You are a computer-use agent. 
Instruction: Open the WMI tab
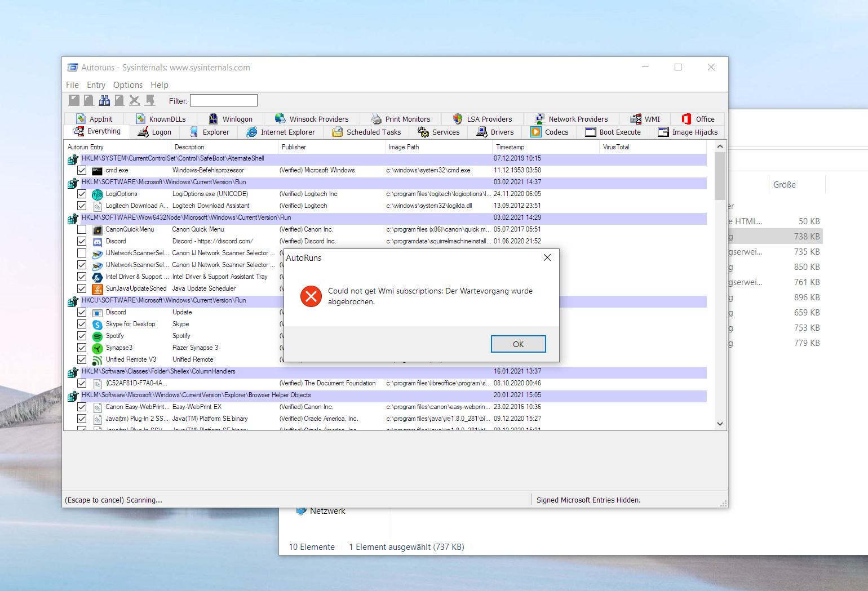(x=645, y=119)
